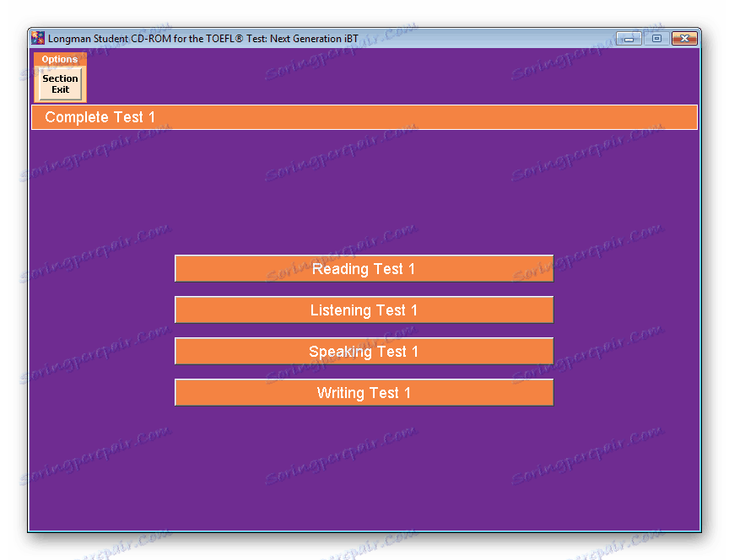The image size is (729, 560).
Task: Select the Complete Test 1 title bar
Action: (364, 117)
